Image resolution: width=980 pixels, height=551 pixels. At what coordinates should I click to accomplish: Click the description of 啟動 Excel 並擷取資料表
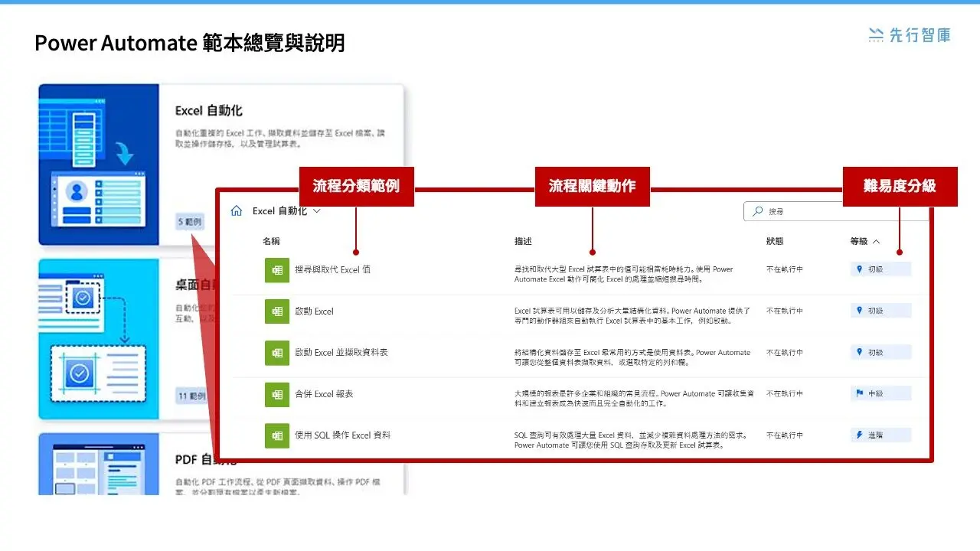pyautogui.click(x=632, y=357)
